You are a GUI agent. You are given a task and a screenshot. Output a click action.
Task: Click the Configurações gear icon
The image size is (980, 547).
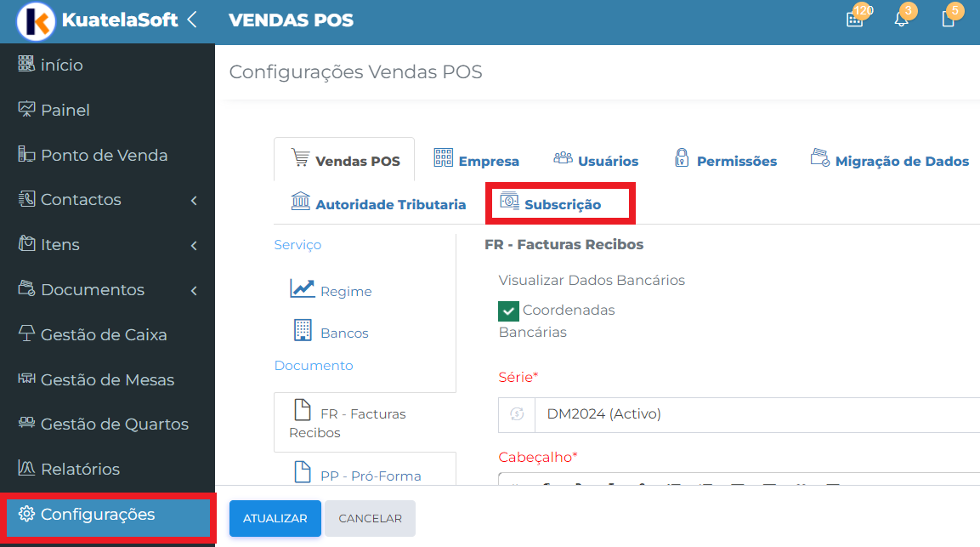(x=26, y=514)
